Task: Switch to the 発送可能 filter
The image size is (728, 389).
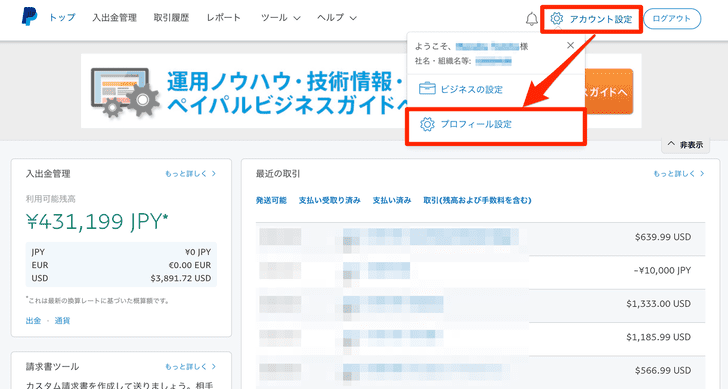Action: click(x=271, y=201)
